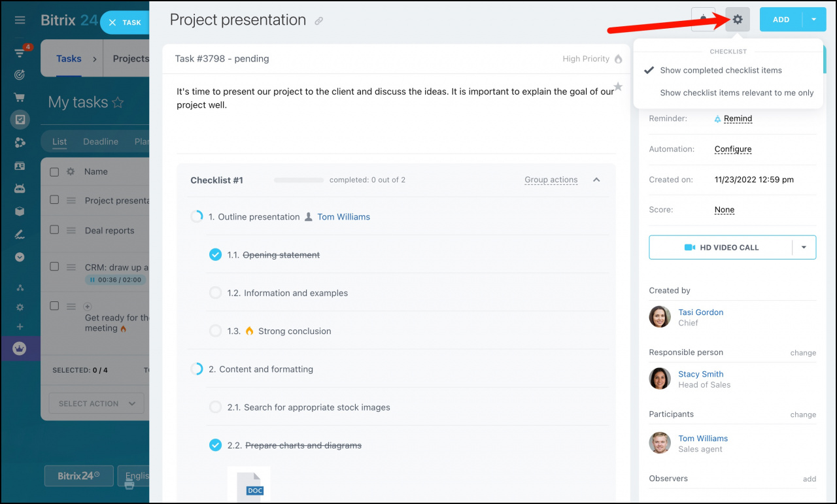Uncheck Prepare charts and diagrams item

215,445
